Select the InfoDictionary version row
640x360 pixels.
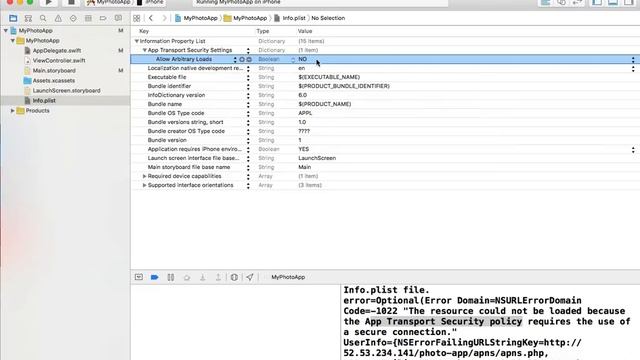(385, 95)
